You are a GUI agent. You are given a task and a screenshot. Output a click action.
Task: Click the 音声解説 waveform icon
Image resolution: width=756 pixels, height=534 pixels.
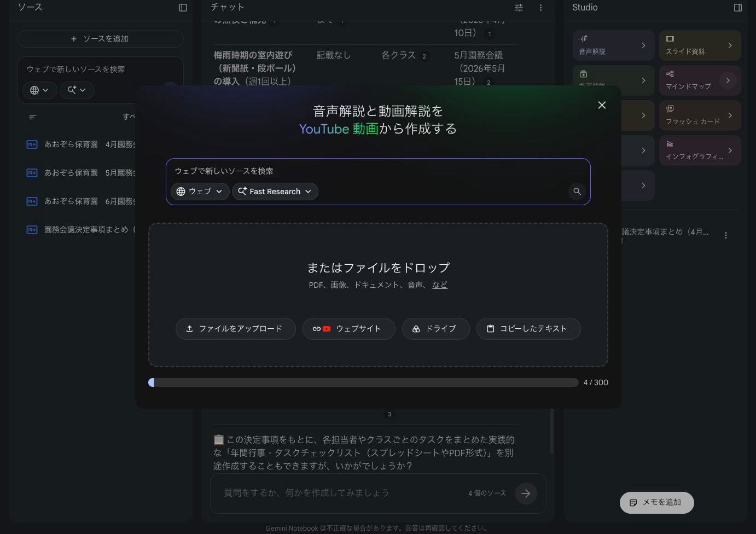click(x=583, y=38)
